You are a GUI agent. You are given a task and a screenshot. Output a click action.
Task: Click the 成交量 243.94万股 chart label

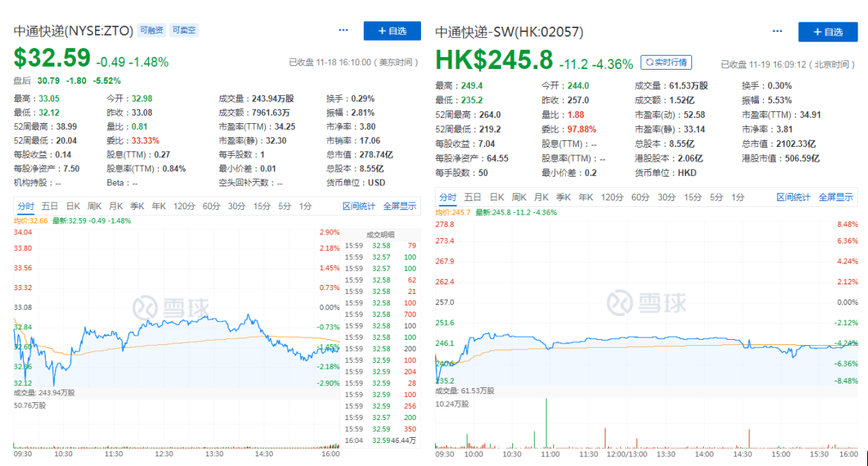point(45,393)
